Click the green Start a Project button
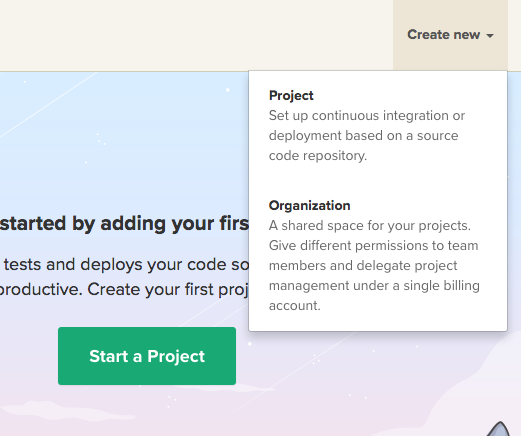The width and height of the screenshot is (521, 436). (x=147, y=356)
